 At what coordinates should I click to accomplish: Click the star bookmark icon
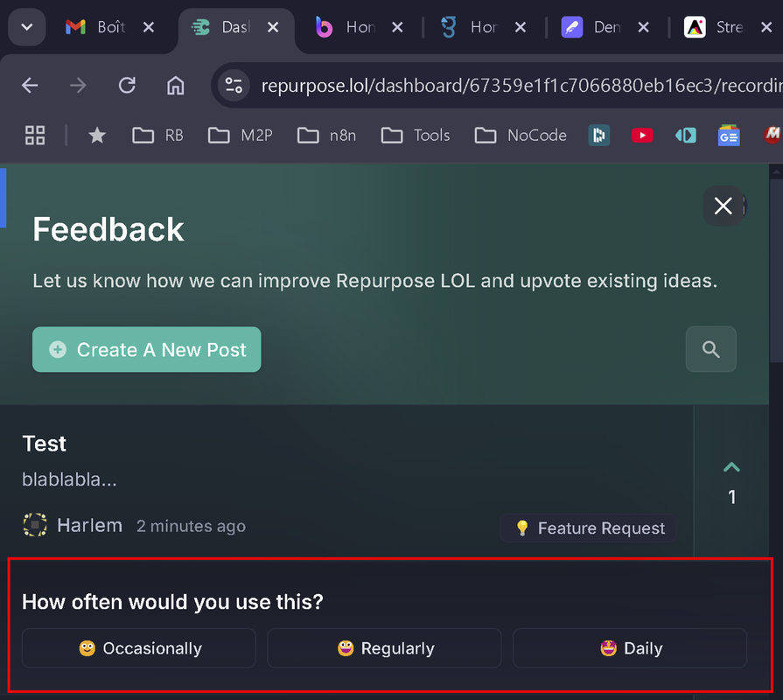(97, 136)
